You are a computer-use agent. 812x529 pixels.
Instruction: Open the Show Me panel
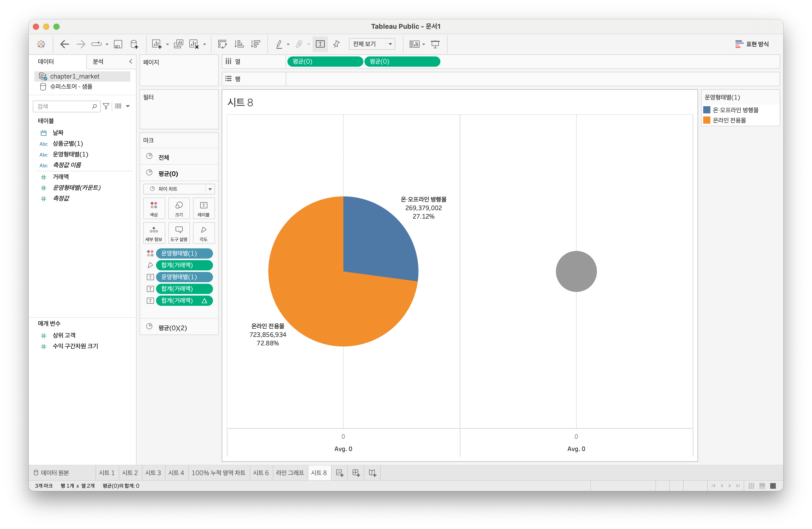pyautogui.click(x=752, y=44)
